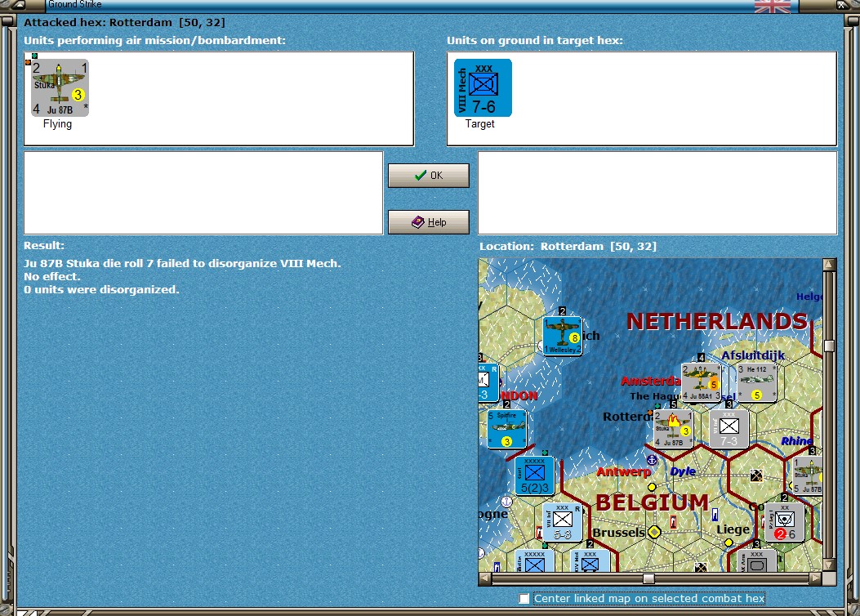The width and height of the screenshot is (860, 616).
Task: Click the white anchor port icon on the Channel coast
Action: coord(507,502)
